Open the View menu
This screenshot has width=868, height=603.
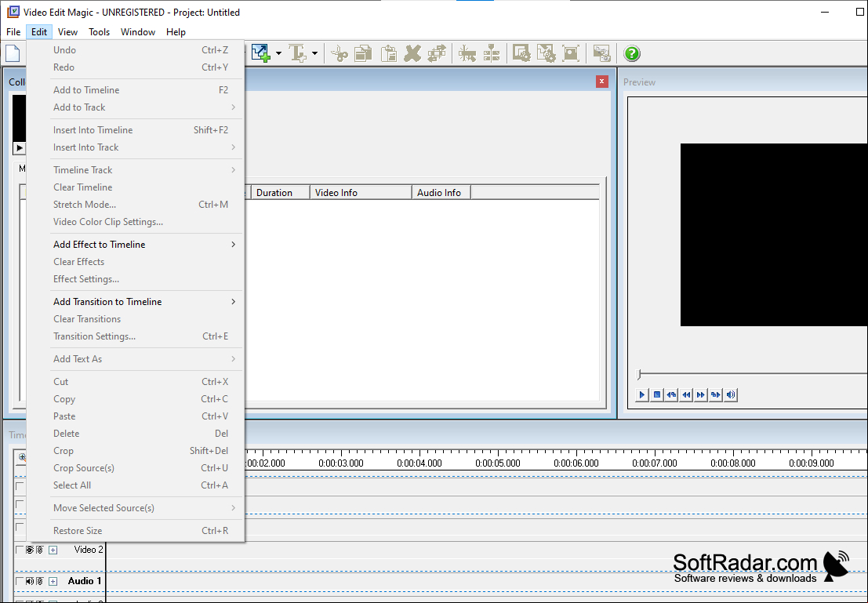point(67,32)
